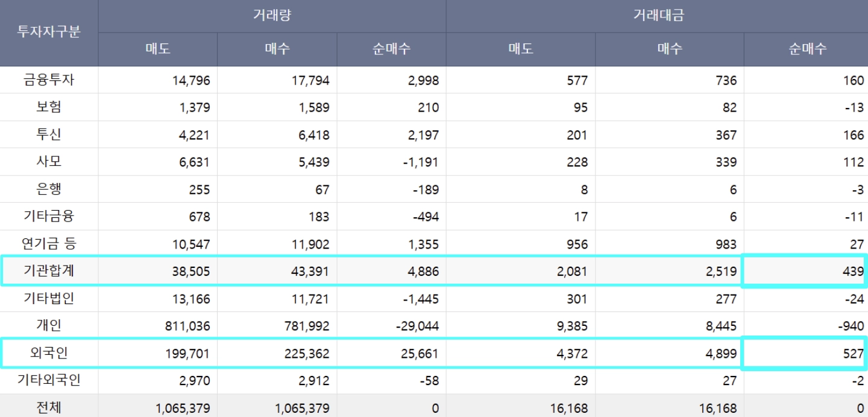868x417 pixels.
Task: Sort by 순매수 under 거래대금
Action: click(806, 49)
